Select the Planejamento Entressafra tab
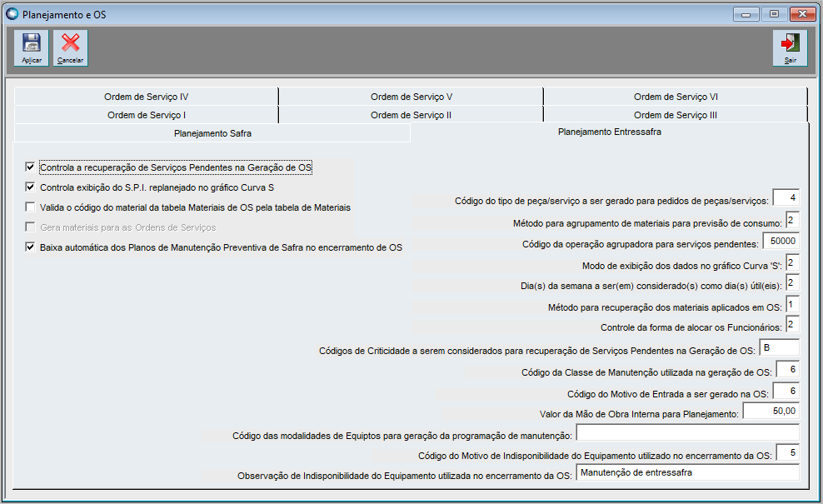The height and width of the screenshot is (504, 823). coord(610,132)
